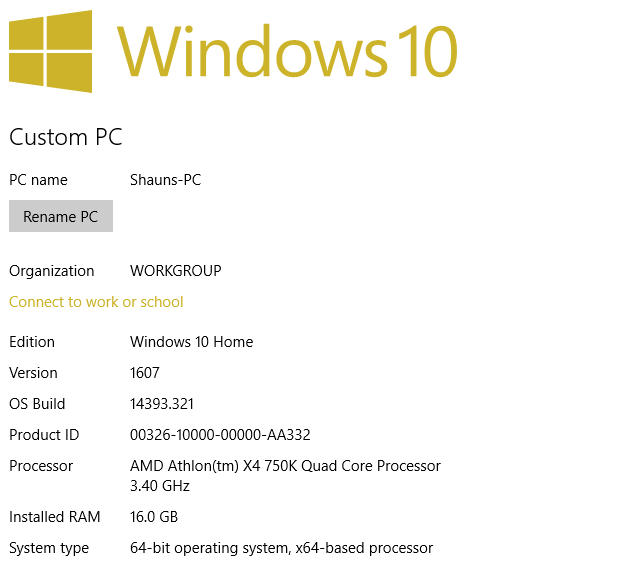
Task: Select Product ID 00326-10000-00000-AA332
Action: (x=220, y=435)
